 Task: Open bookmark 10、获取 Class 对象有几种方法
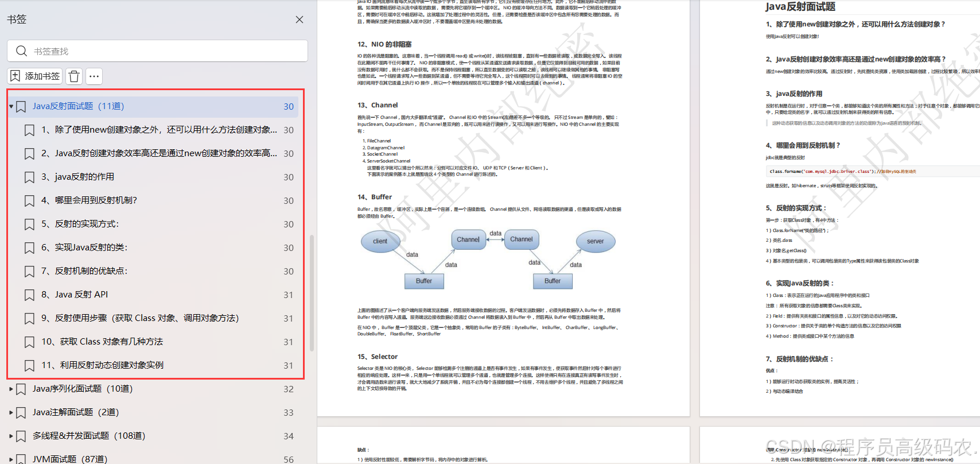coord(102,342)
